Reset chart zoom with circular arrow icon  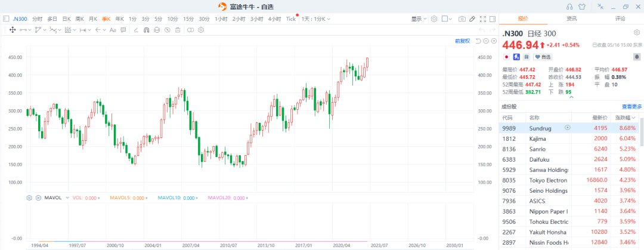[x=478, y=41]
